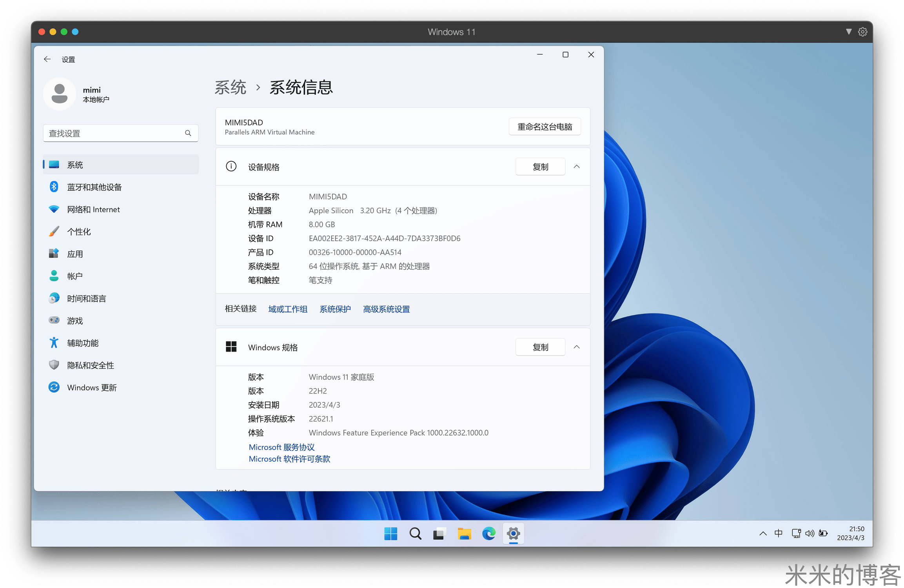Click 重命名这台电脑 button
The width and height of the screenshot is (904, 588).
[545, 126]
